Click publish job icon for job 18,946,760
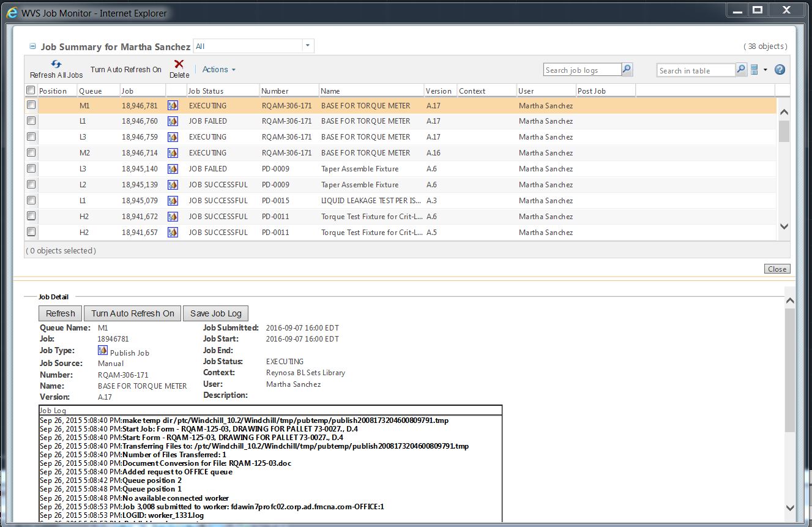Screen dimensions: 812x527 173,121
